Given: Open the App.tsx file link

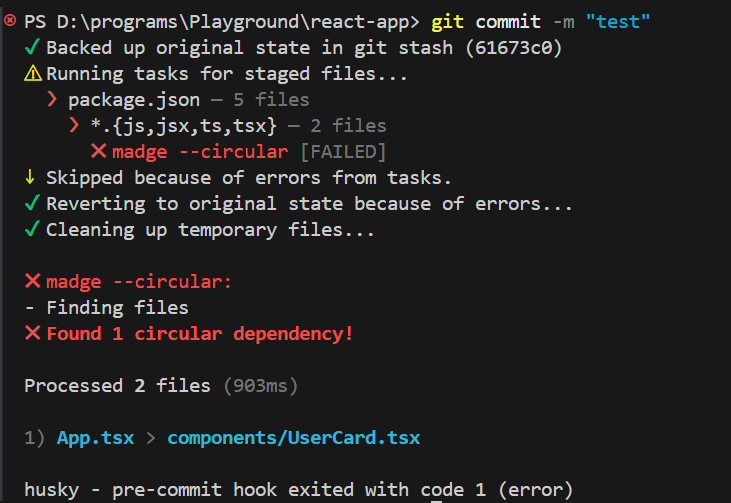Looking at the screenshot, I should 96,438.
